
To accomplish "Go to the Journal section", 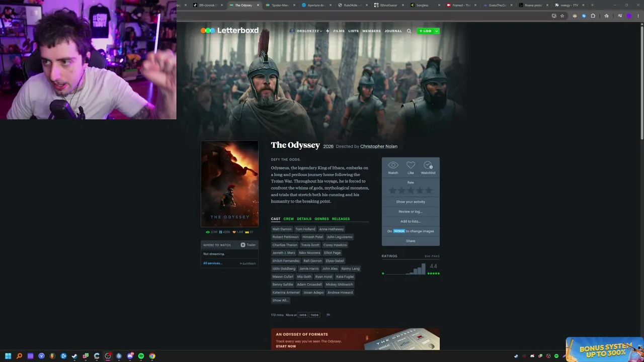I will click(393, 31).
